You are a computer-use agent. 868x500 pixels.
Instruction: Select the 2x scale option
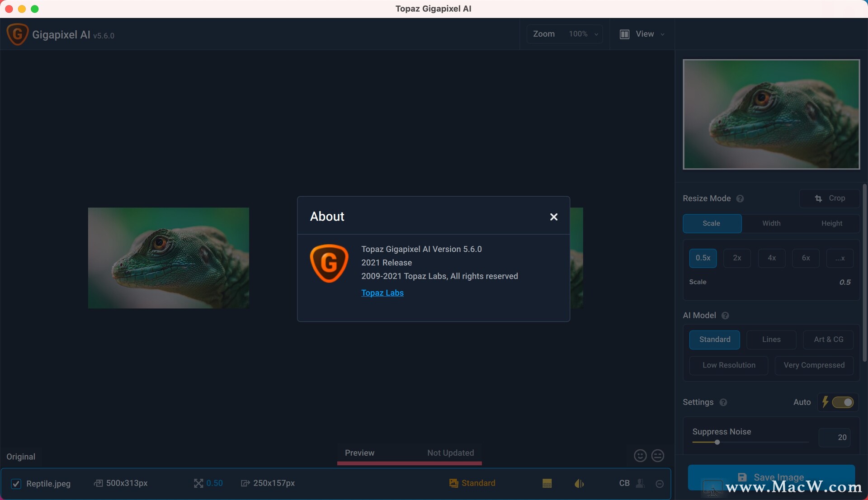tap(737, 258)
